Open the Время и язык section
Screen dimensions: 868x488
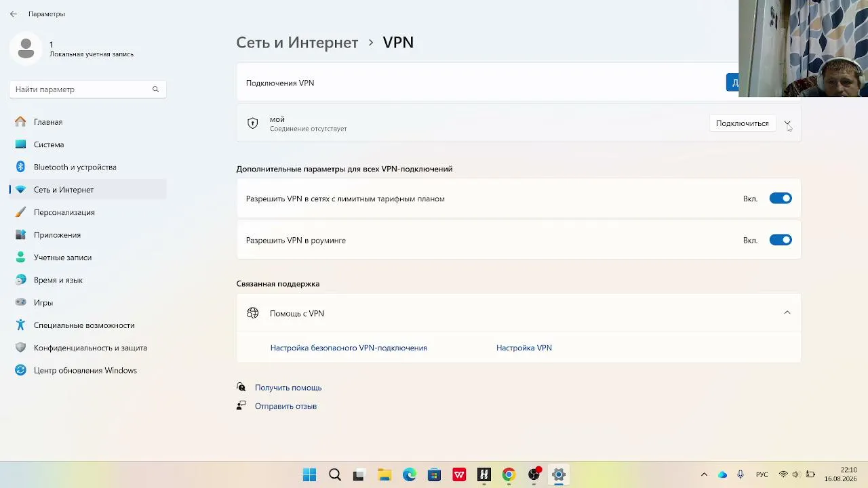pyautogui.click(x=87, y=280)
